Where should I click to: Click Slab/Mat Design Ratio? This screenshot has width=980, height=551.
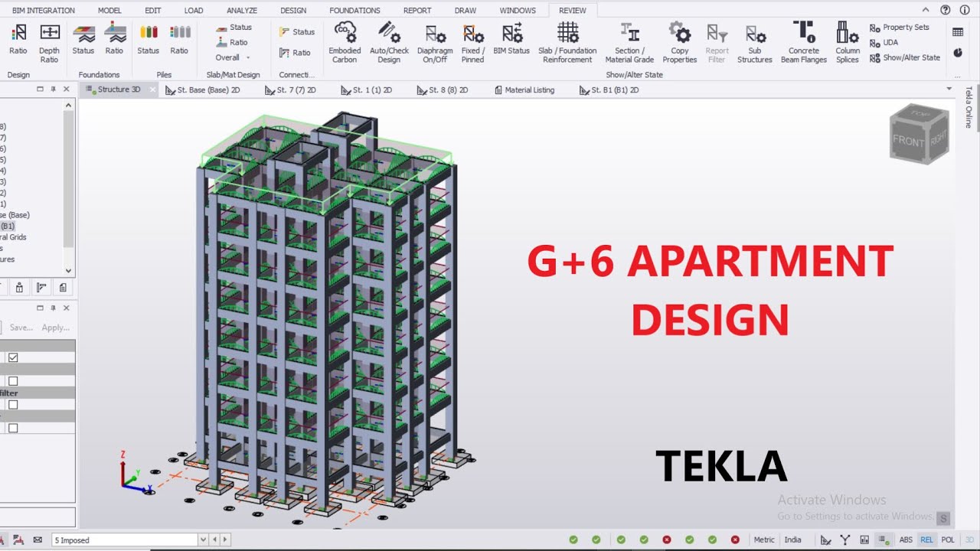click(232, 43)
